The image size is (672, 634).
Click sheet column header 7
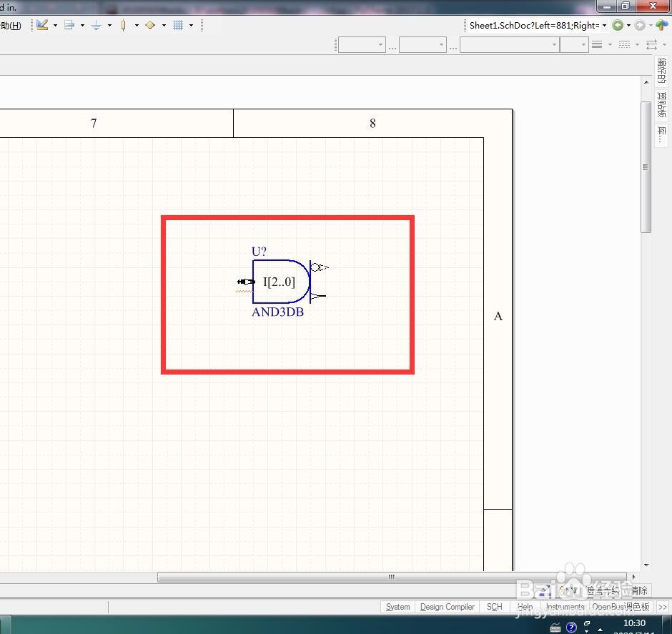[x=94, y=124]
